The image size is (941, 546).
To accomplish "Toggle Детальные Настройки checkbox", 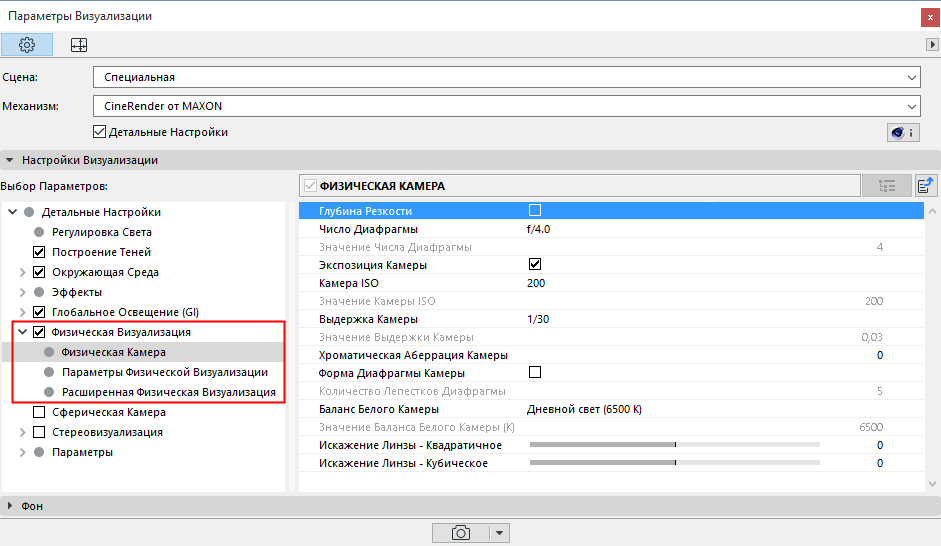I will tap(100, 132).
